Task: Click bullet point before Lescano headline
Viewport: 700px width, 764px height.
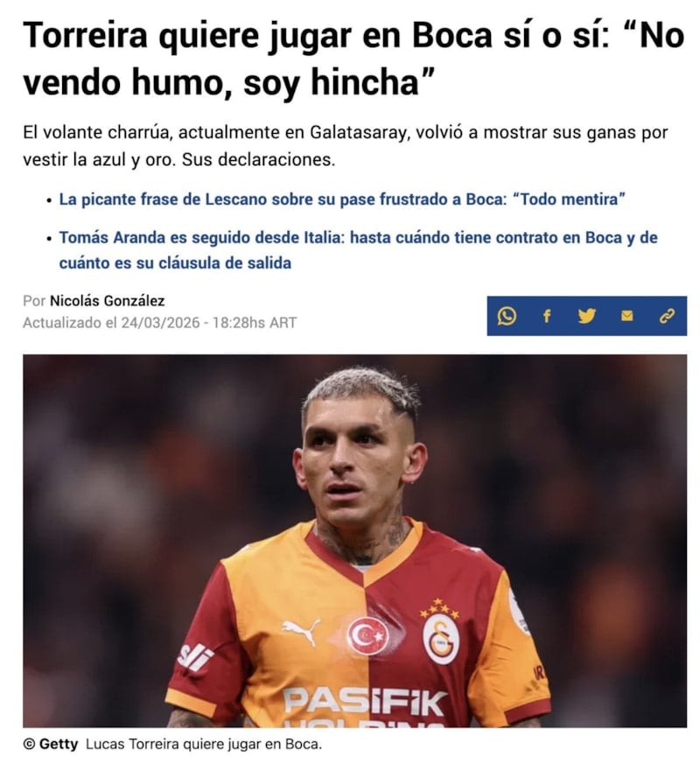Action: [49, 200]
